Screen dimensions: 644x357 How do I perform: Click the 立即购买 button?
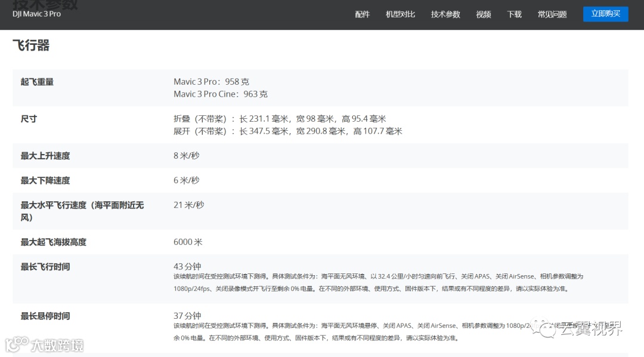pos(606,14)
